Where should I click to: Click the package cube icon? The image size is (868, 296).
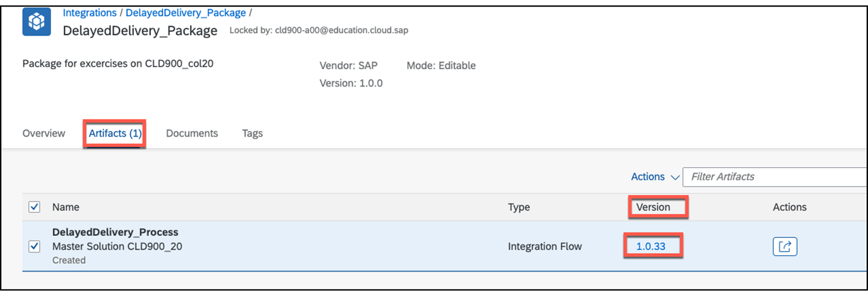(36, 22)
